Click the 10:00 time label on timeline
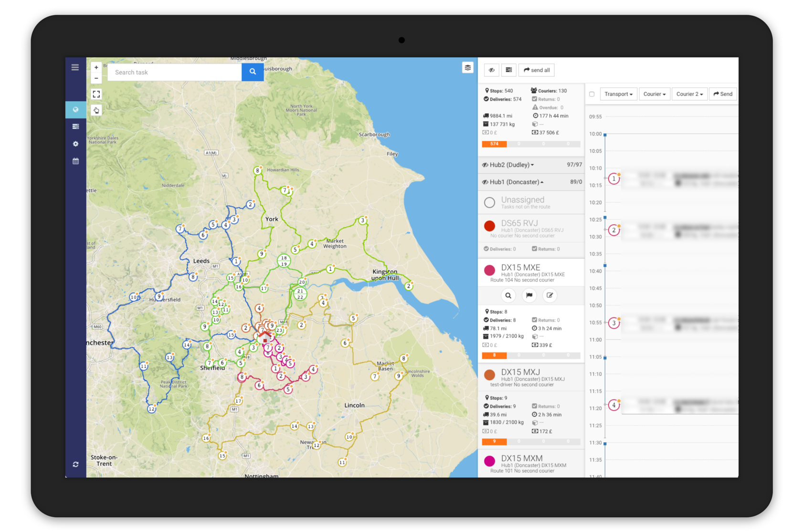The image size is (802, 532). pyautogui.click(x=595, y=134)
